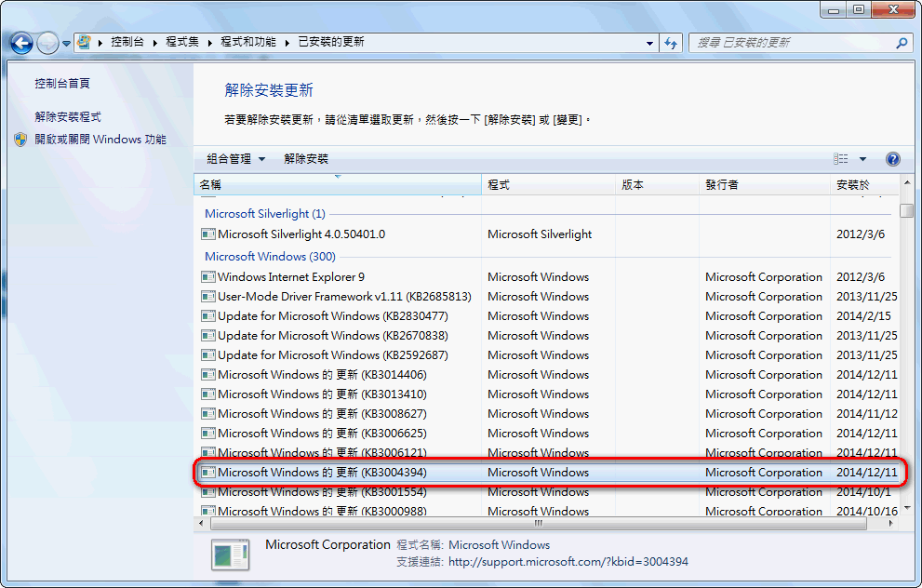Click icon of update KB2592687

click(x=208, y=355)
